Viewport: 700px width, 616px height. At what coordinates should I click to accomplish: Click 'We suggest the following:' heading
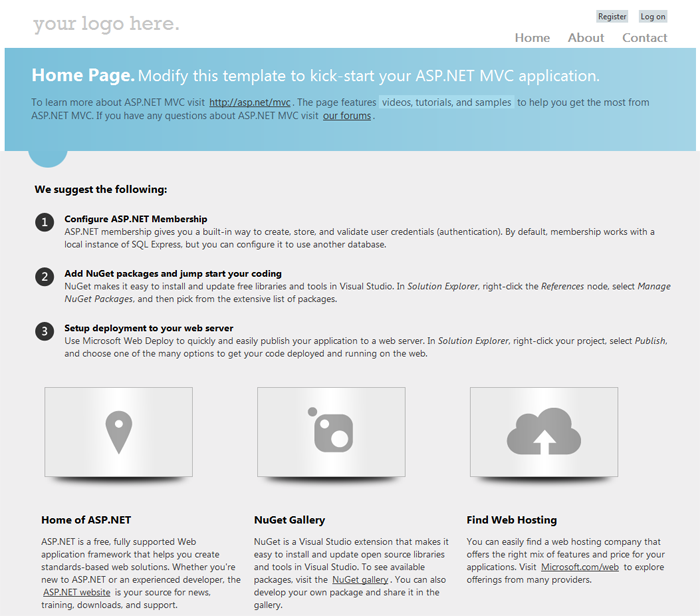(x=101, y=189)
